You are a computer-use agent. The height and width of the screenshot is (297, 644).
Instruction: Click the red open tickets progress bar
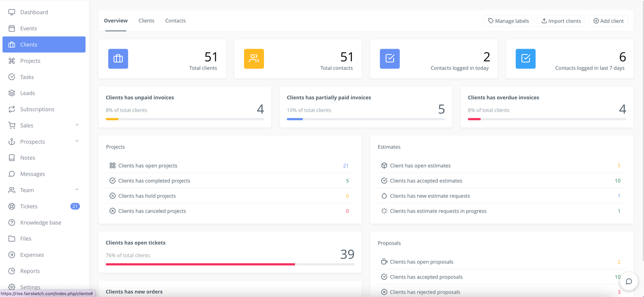[x=200, y=264]
